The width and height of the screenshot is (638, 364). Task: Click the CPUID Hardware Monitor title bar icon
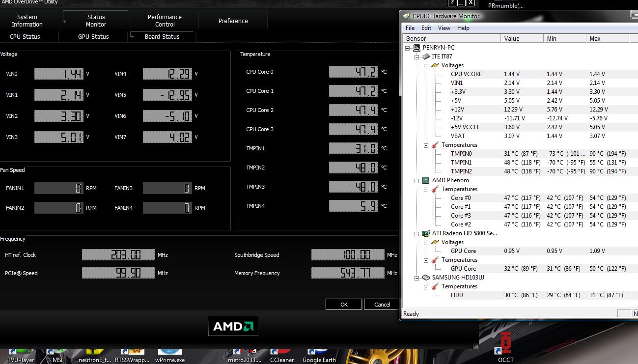407,16
